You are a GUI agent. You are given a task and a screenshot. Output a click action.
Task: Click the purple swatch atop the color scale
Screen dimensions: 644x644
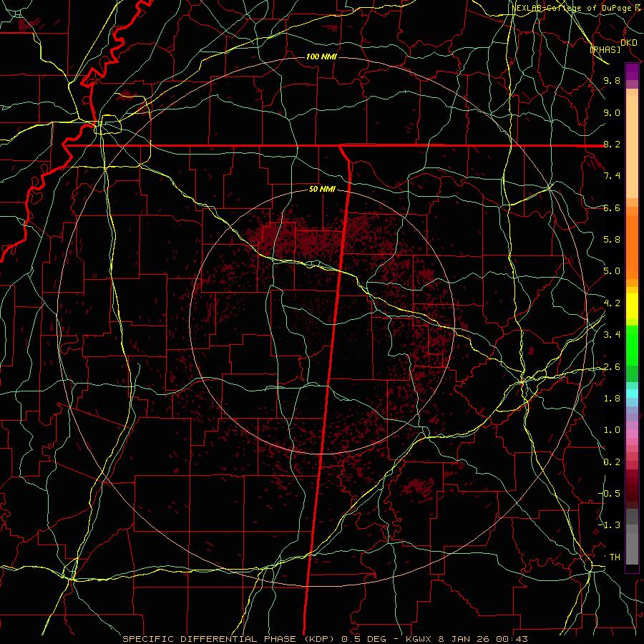click(x=632, y=72)
